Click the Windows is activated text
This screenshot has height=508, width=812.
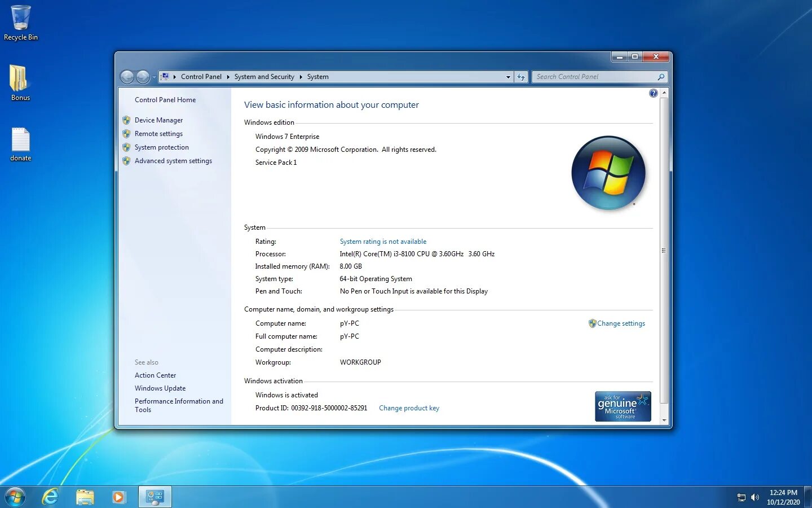[286, 395]
